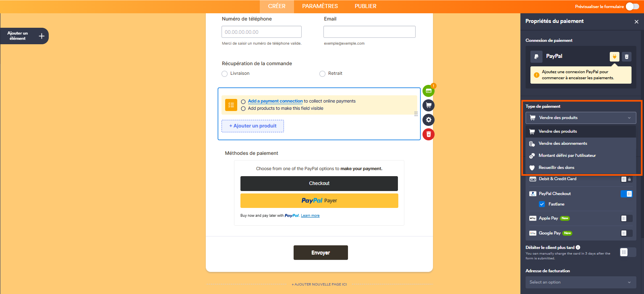
Task: Open the shopping cart product list icon
Action: pyautogui.click(x=429, y=105)
